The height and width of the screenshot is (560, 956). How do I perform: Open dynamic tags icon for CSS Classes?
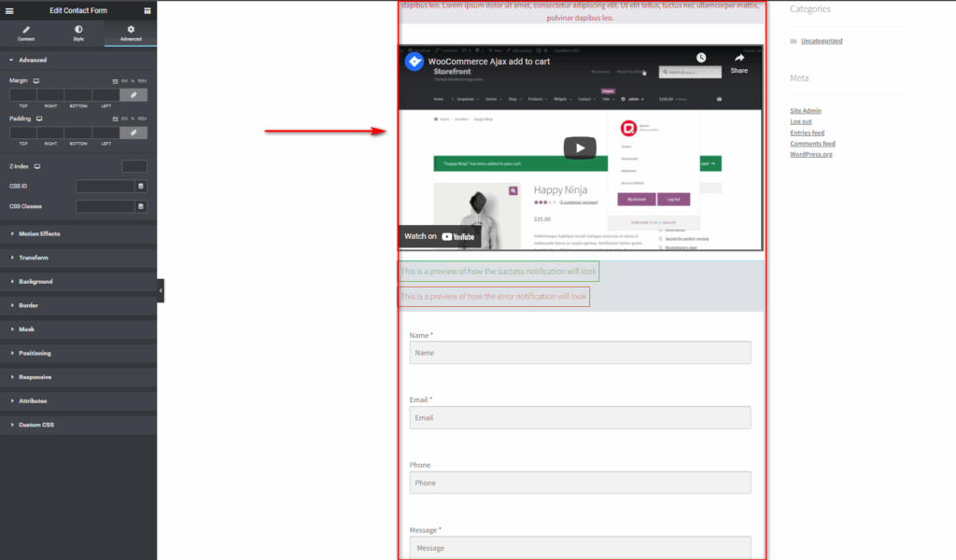(x=141, y=206)
